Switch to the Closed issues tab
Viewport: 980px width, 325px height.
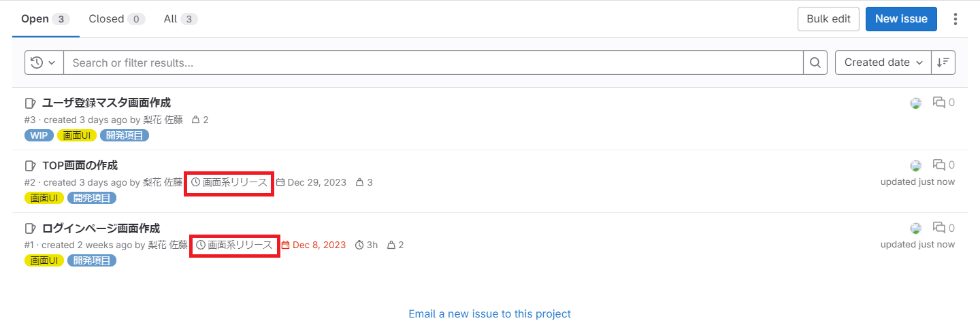click(116, 19)
